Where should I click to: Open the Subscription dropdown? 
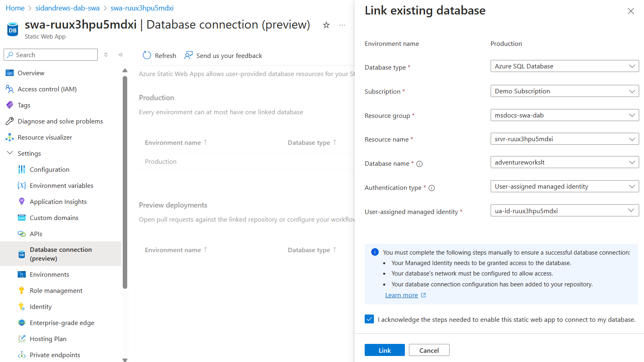[564, 91]
